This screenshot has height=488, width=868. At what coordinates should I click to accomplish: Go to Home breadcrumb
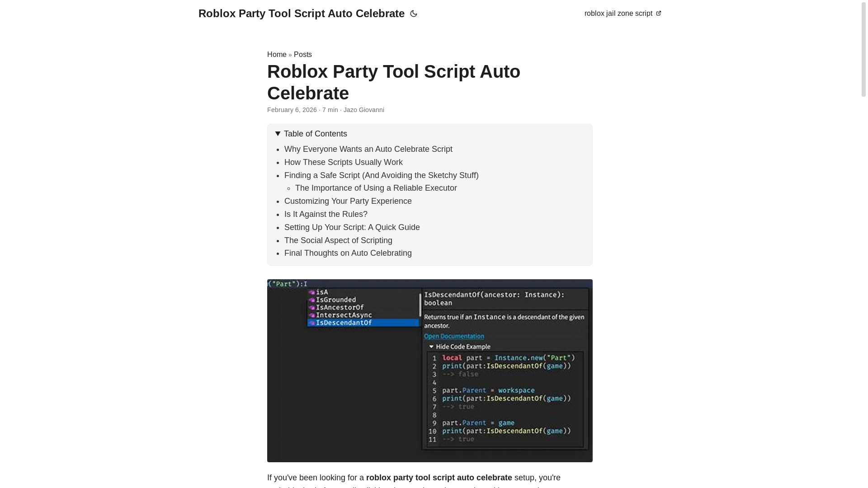(x=277, y=55)
